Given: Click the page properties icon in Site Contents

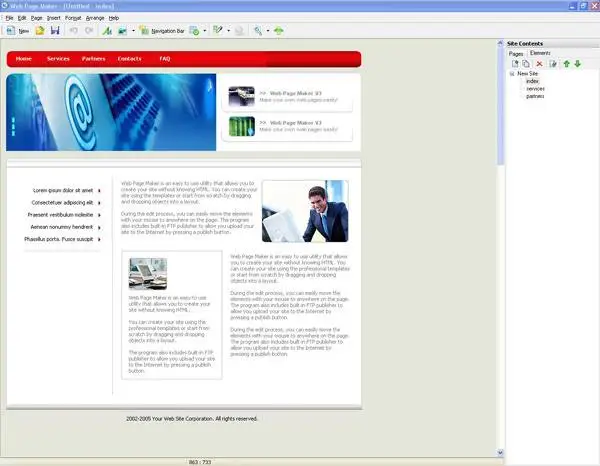Looking at the screenshot, I should [553, 64].
